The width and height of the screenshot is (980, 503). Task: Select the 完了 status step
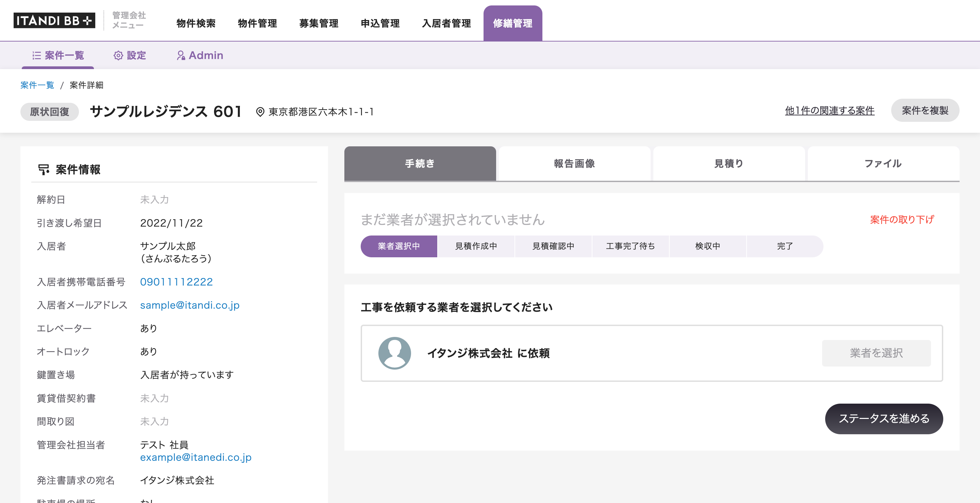(785, 246)
